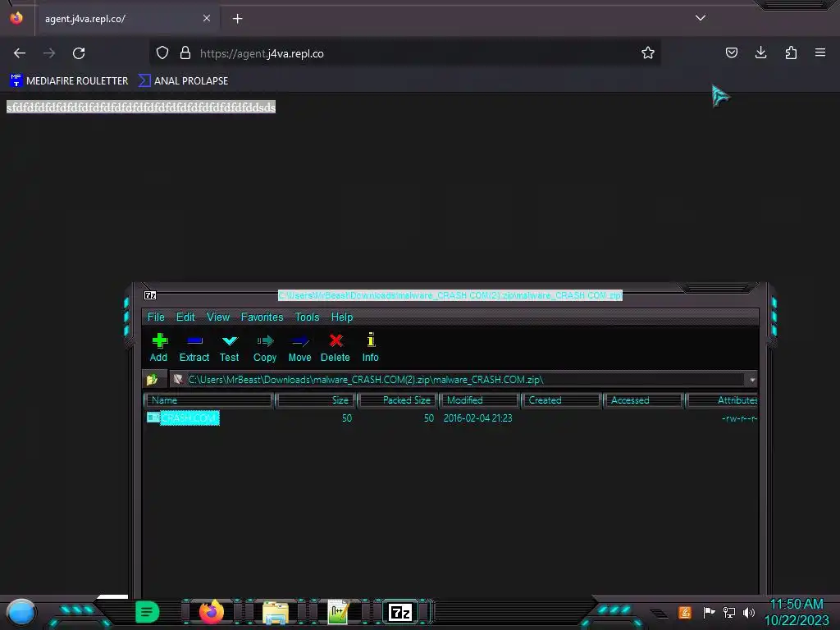The height and width of the screenshot is (630, 840).
Task: Switch to 7-Zip on taskbar
Action: (x=400, y=612)
